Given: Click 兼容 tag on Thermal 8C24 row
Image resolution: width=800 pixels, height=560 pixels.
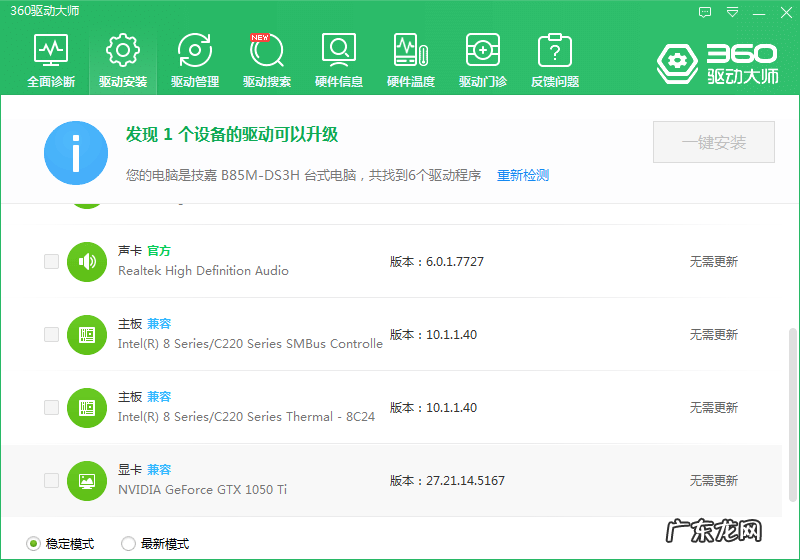Looking at the screenshot, I should point(159,397).
